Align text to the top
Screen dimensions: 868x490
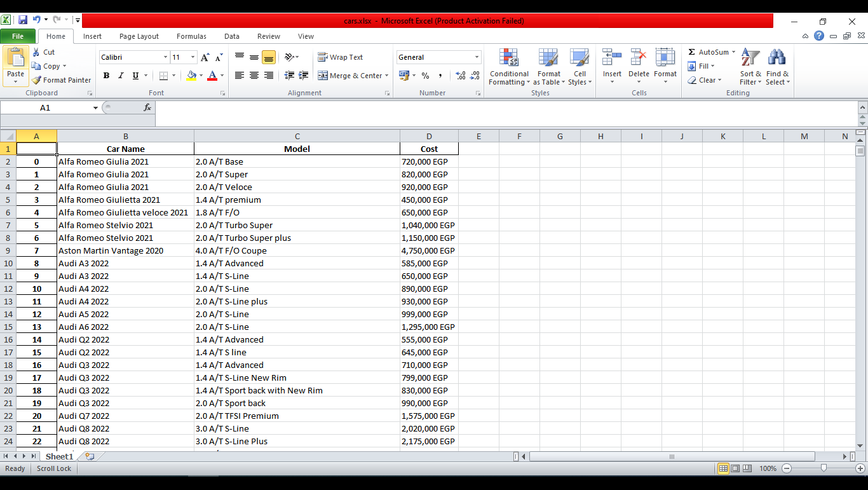[x=240, y=57]
